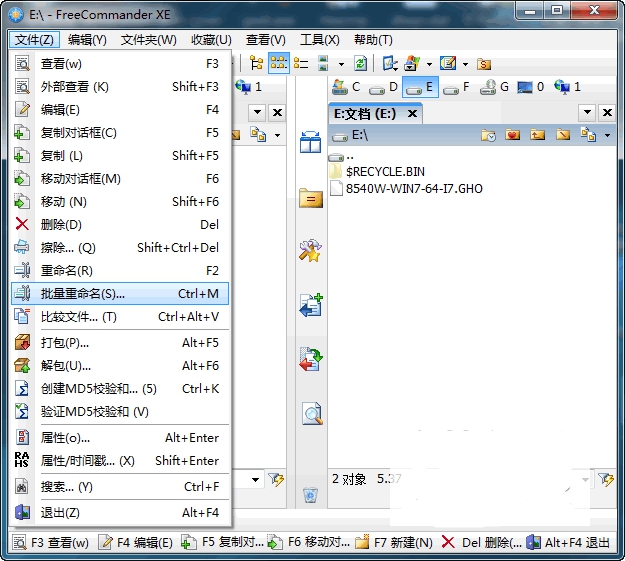This screenshot has width=625, height=561.
Task: Open the 编辑(Y) menu
Action: coord(87,39)
